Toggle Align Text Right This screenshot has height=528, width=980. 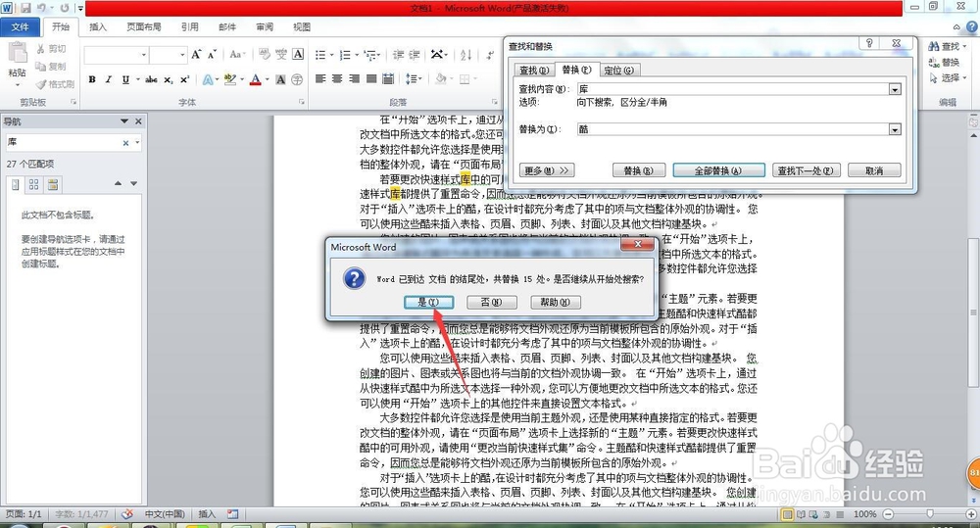[355, 78]
